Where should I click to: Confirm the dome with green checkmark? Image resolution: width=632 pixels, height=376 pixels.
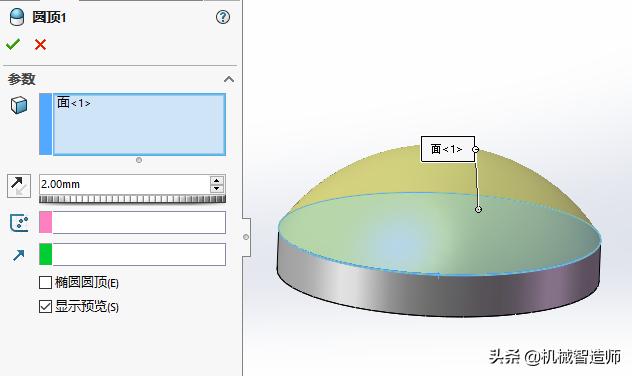[13, 44]
